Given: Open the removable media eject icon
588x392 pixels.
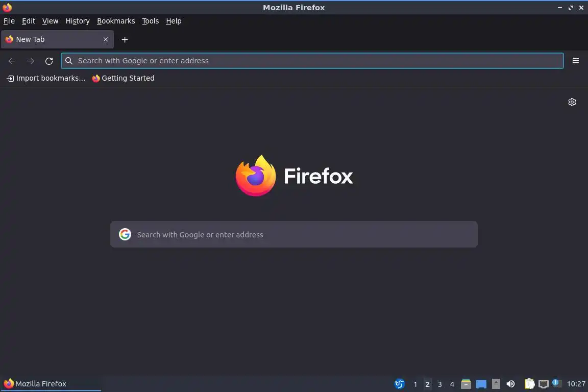Looking at the screenshot, I should [496, 384].
